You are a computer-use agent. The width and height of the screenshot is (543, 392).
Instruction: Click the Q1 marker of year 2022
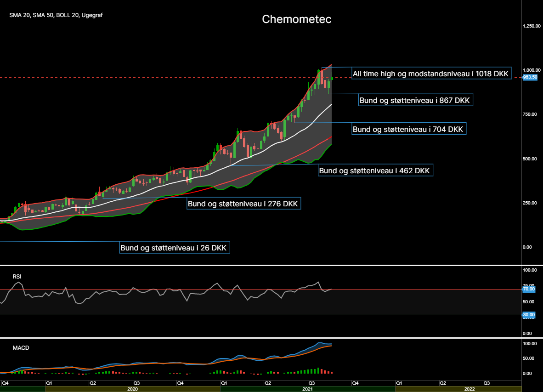coord(399,383)
